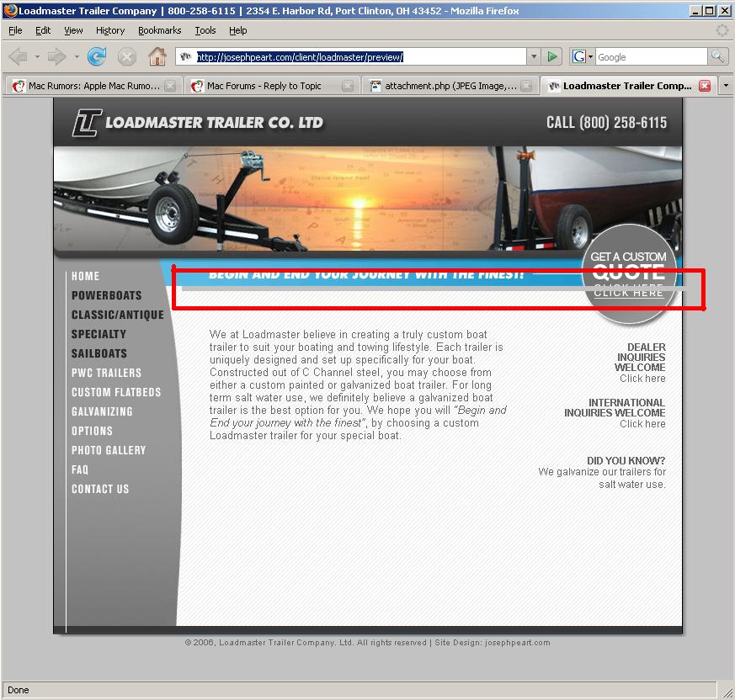
Task: Switch to the Mac Forums Reply to Topic tab
Action: 272,86
